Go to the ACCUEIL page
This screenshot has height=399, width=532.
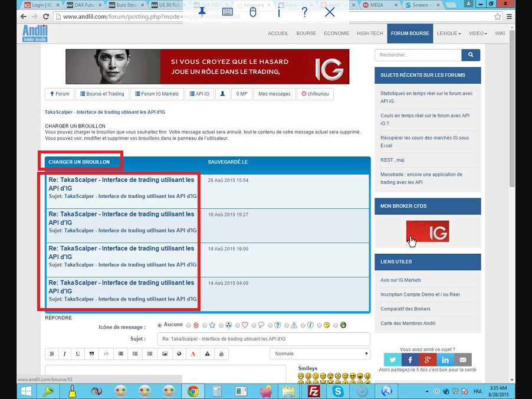pyautogui.click(x=278, y=33)
